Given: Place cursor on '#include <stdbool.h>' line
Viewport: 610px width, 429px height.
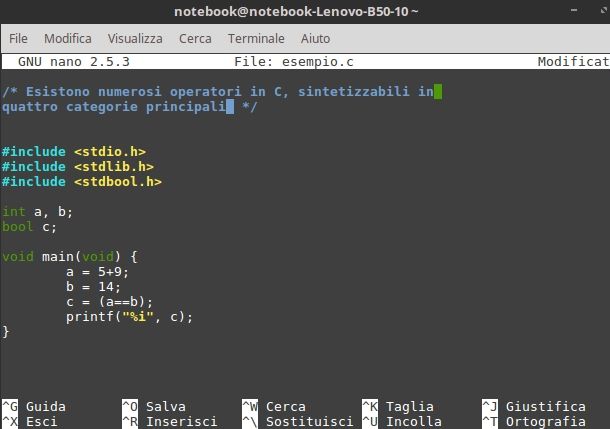Looking at the screenshot, I should tap(81, 182).
